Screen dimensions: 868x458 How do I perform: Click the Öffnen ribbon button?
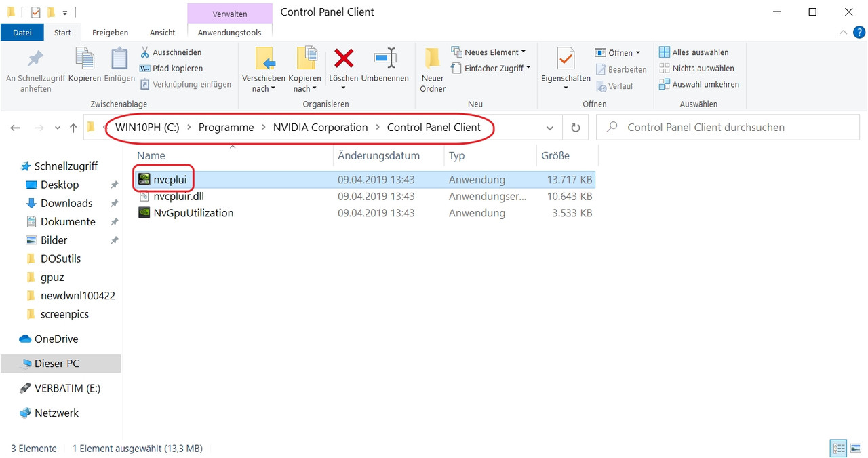[618, 52]
